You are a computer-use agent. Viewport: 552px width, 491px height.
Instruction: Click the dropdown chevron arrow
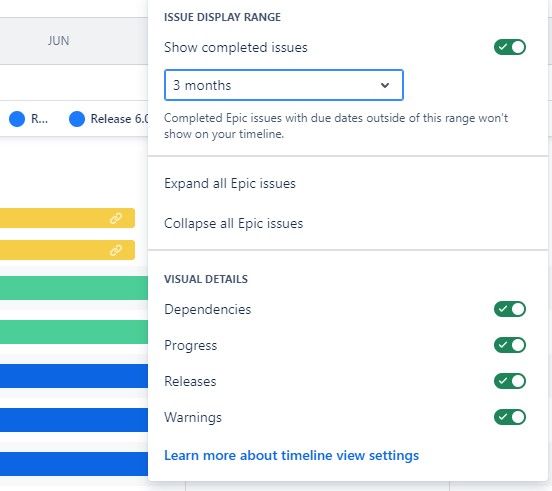point(385,85)
